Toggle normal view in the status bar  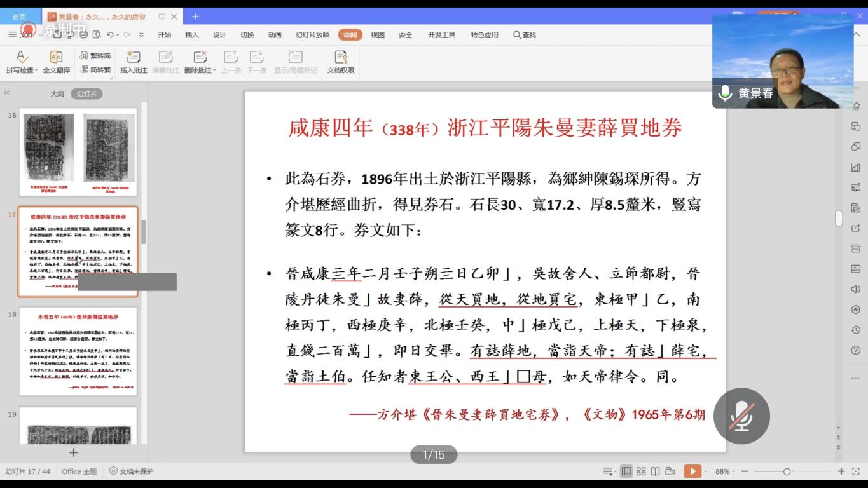tap(626, 471)
